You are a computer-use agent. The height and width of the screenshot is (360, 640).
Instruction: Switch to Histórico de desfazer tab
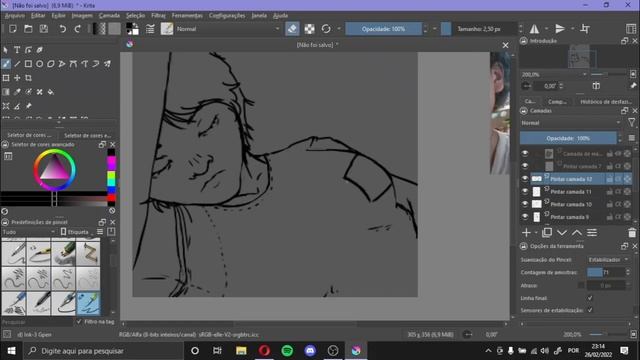[x=605, y=102]
